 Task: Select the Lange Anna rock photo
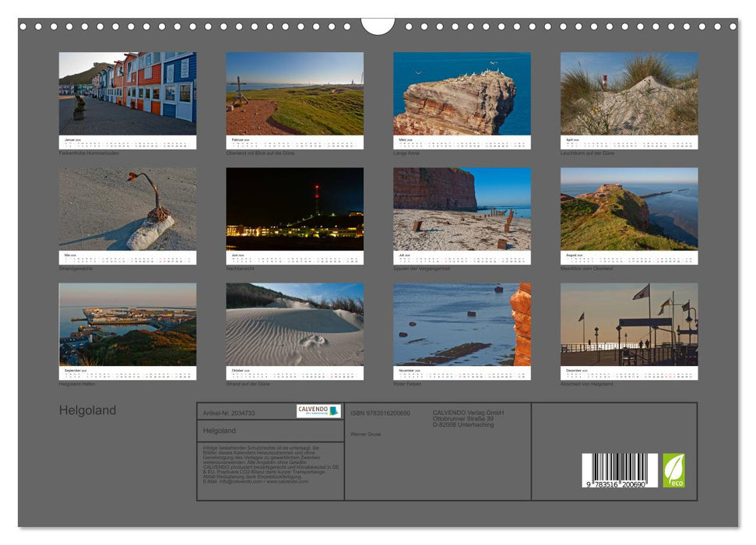pos(462,93)
